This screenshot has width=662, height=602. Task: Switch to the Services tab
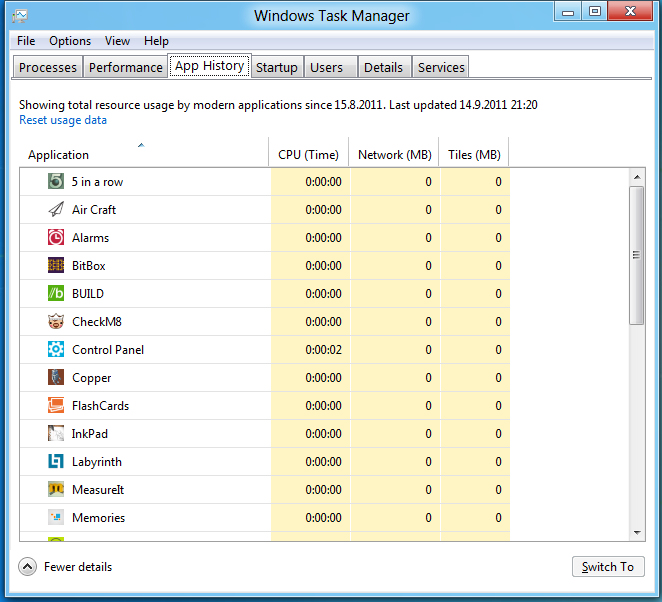pyautogui.click(x=441, y=67)
